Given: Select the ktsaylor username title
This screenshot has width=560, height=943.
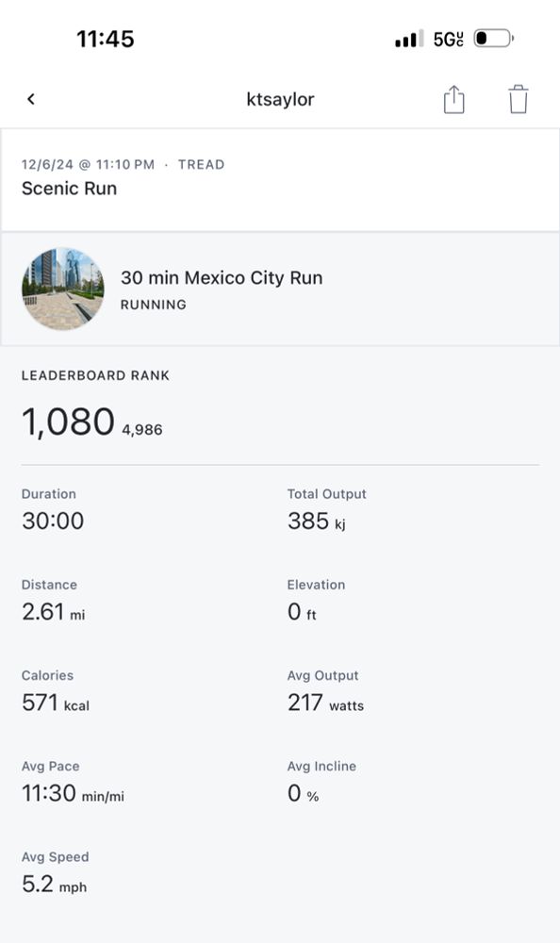Looking at the screenshot, I should (280, 99).
